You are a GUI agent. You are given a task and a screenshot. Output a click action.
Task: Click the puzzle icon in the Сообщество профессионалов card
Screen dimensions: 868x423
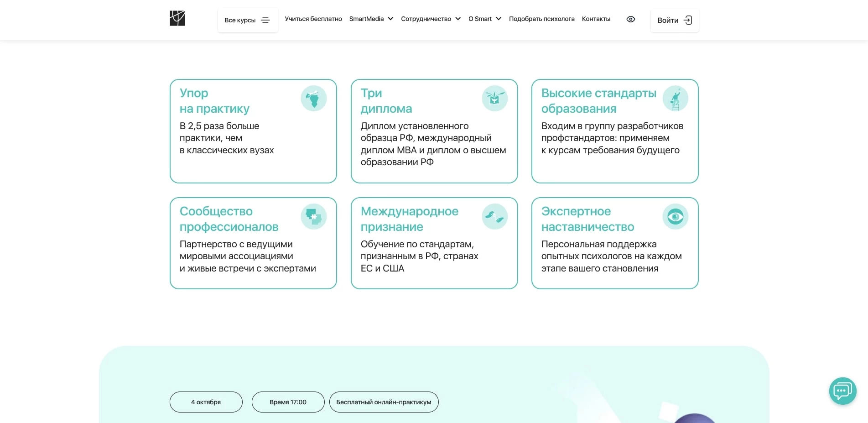pyautogui.click(x=313, y=217)
